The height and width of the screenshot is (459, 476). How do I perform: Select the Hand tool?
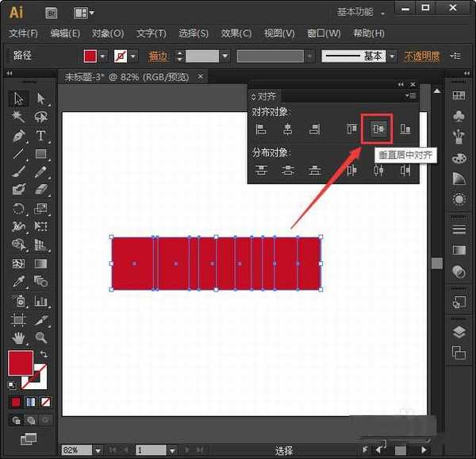coord(19,338)
